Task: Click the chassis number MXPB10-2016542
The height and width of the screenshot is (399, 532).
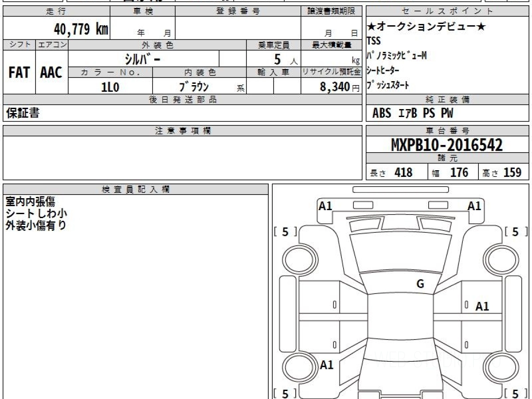Action: [x=447, y=145]
